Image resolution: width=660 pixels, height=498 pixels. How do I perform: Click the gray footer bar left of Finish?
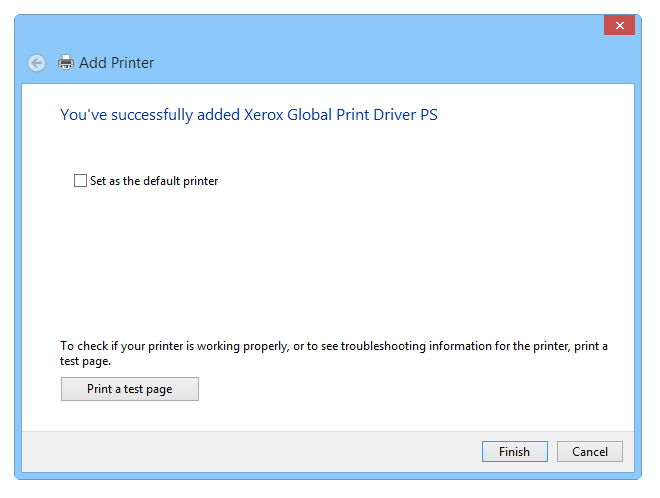[252, 452]
